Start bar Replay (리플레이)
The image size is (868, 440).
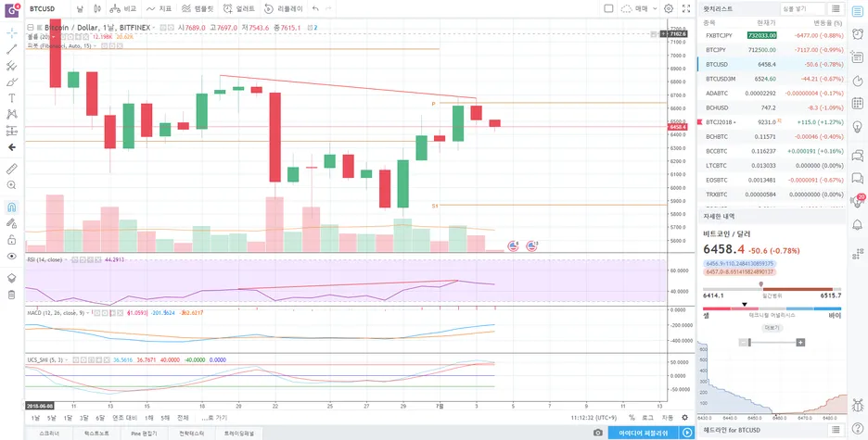[x=284, y=8]
